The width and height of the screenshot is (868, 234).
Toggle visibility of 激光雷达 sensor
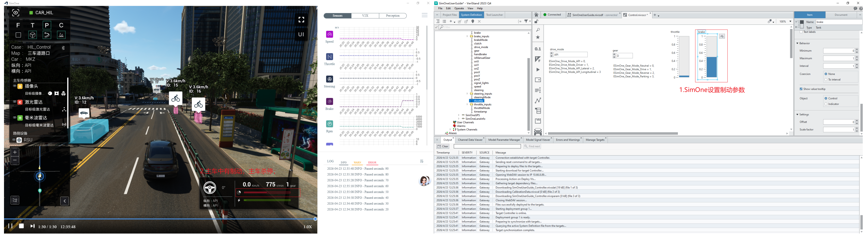click(x=15, y=102)
